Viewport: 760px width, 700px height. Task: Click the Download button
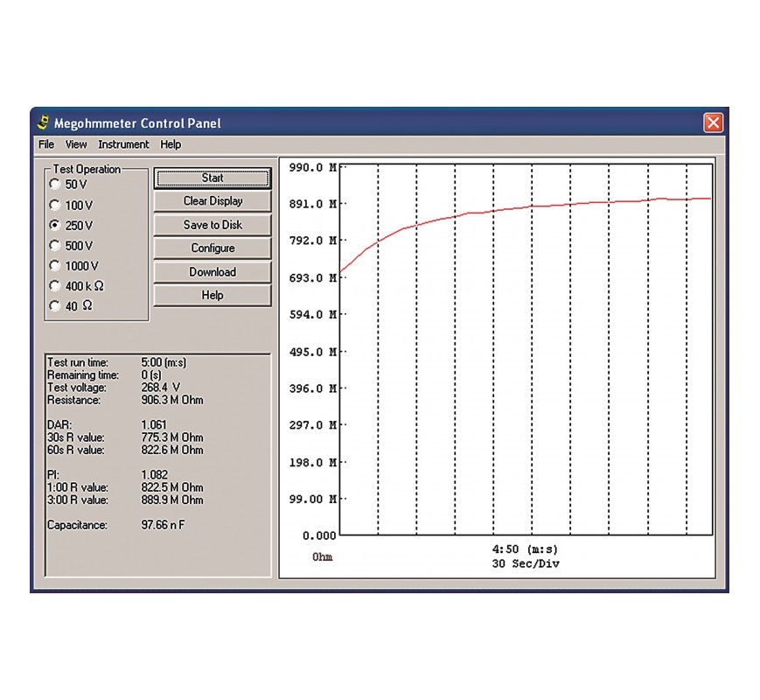point(213,272)
